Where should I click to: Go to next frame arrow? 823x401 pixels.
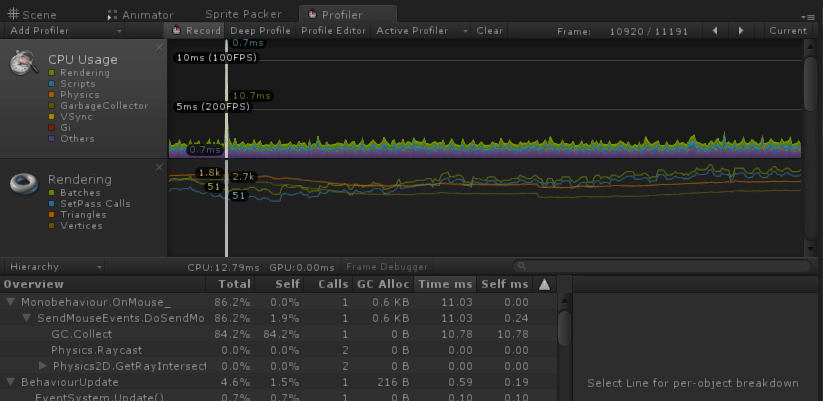coord(743,31)
